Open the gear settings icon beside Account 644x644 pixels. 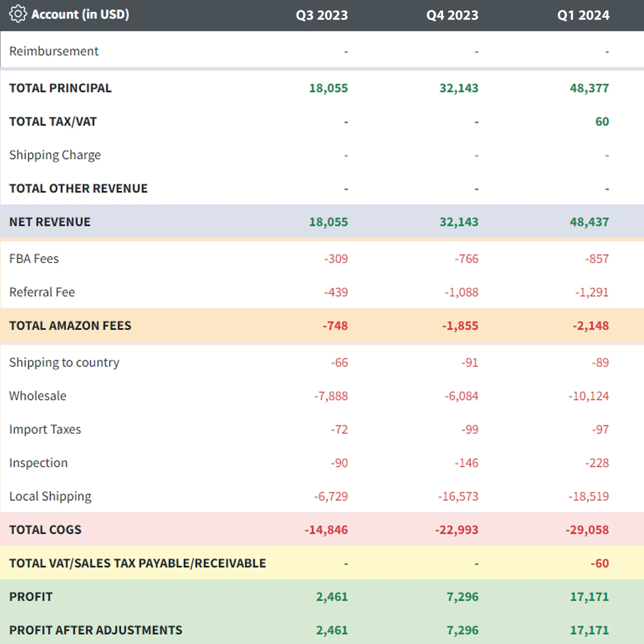point(18,14)
